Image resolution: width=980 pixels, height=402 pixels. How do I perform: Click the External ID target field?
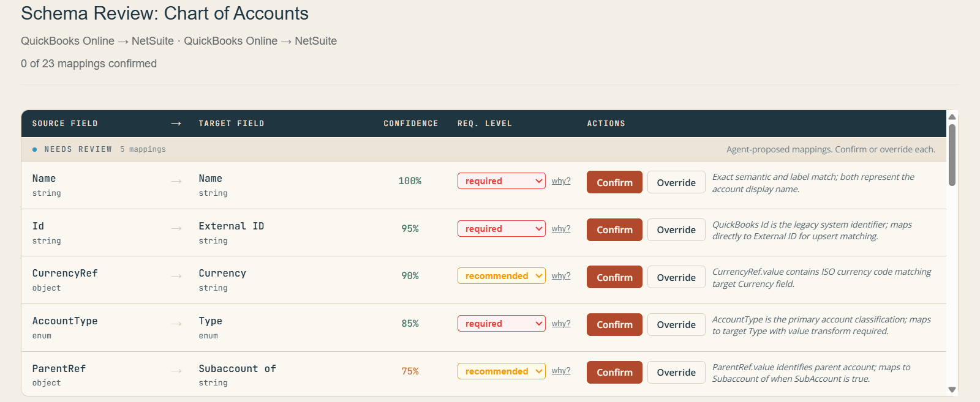[x=232, y=226]
